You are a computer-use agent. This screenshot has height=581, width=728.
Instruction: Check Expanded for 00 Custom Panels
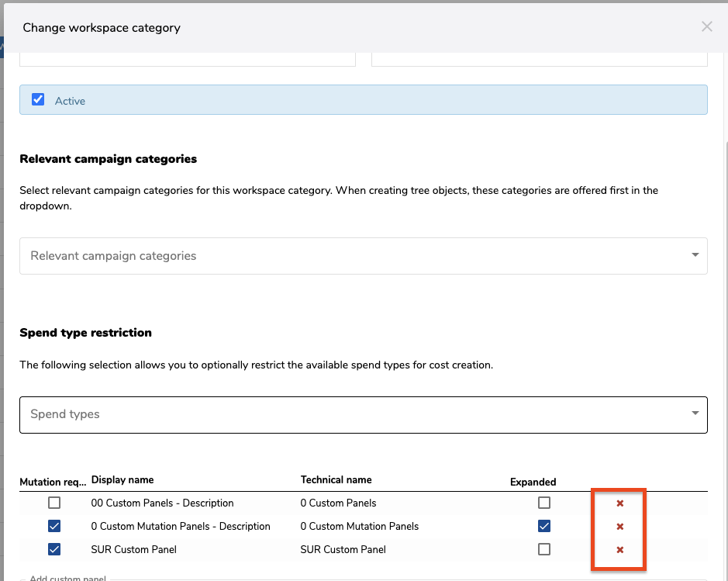click(544, 503)
